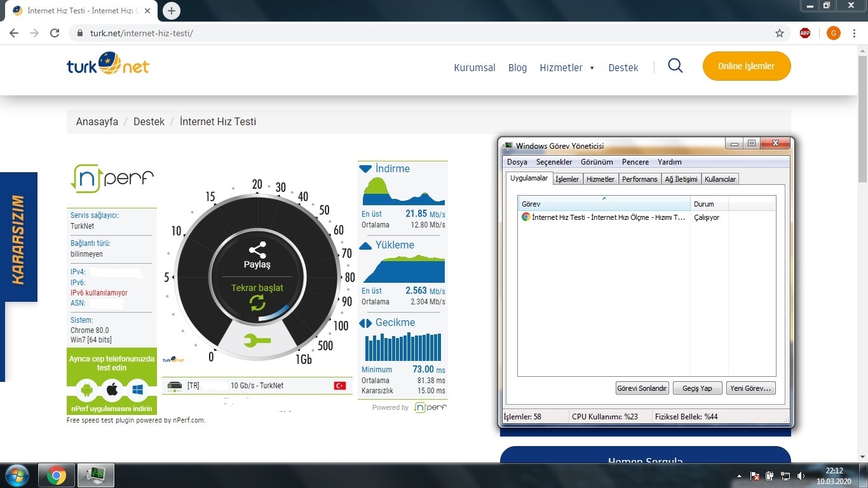Screen dimensions: 868x488
Task: Open the Apple nPerf app icon
Action: [x=112, y=389]
